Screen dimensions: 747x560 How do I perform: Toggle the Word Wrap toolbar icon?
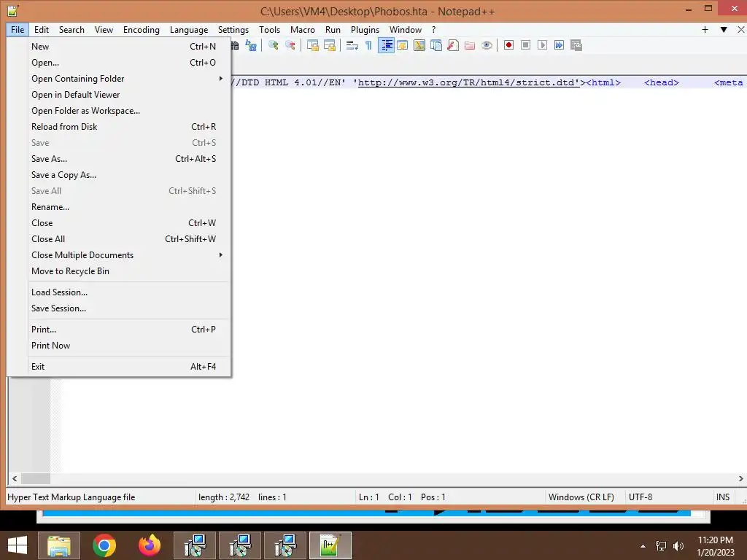tap(352, 45)
